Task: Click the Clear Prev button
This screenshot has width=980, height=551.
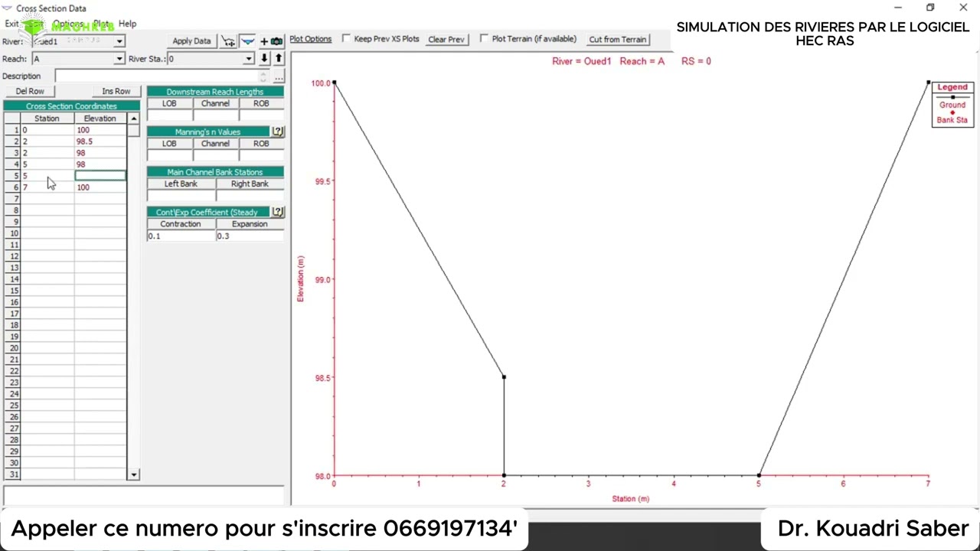Action: coord(446,39)
